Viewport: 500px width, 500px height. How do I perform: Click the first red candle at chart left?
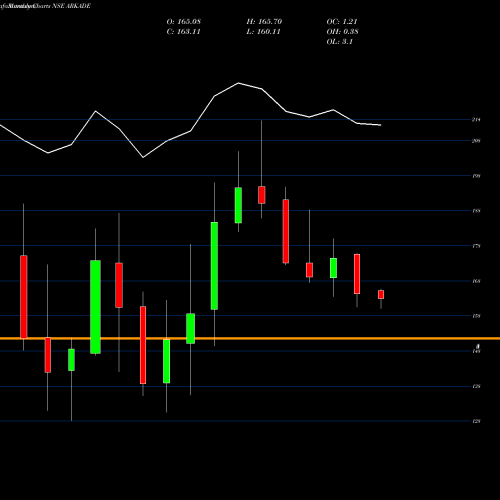coord(24,297)
